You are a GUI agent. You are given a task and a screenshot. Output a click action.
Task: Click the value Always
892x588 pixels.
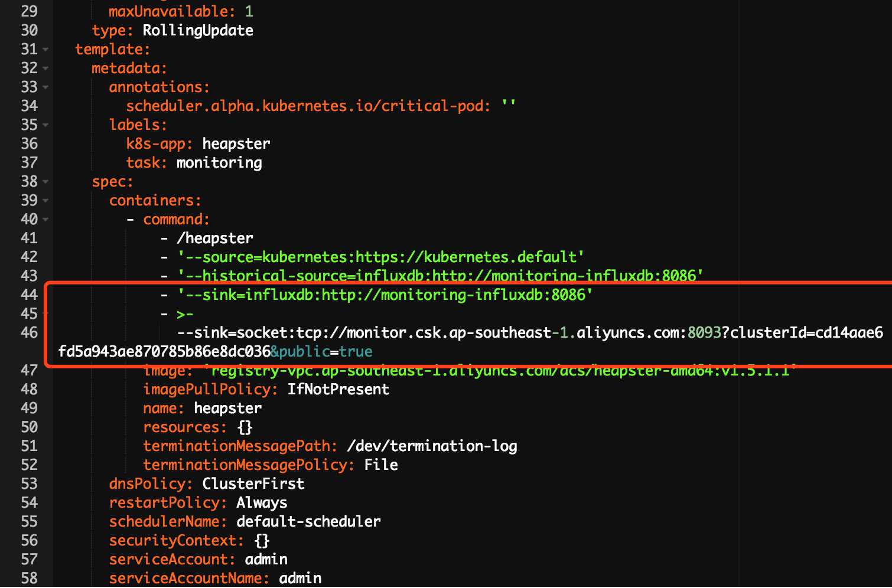pos(262,503)
